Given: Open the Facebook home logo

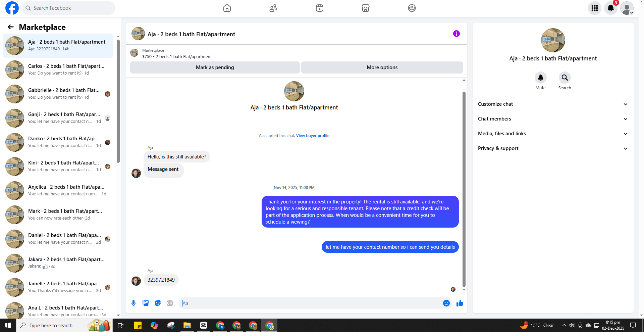Looking at the screenshot, I should (x=12, y=8).
